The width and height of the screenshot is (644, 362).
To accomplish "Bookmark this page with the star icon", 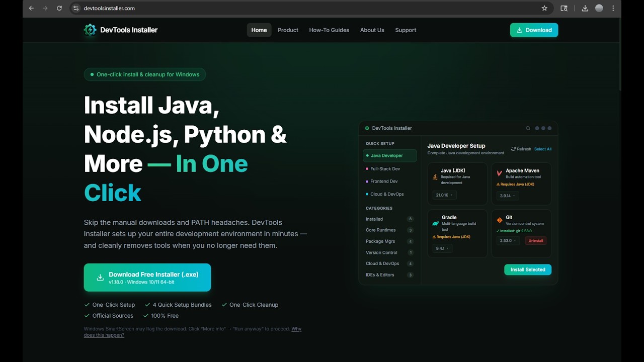I will tap(544, 8).
